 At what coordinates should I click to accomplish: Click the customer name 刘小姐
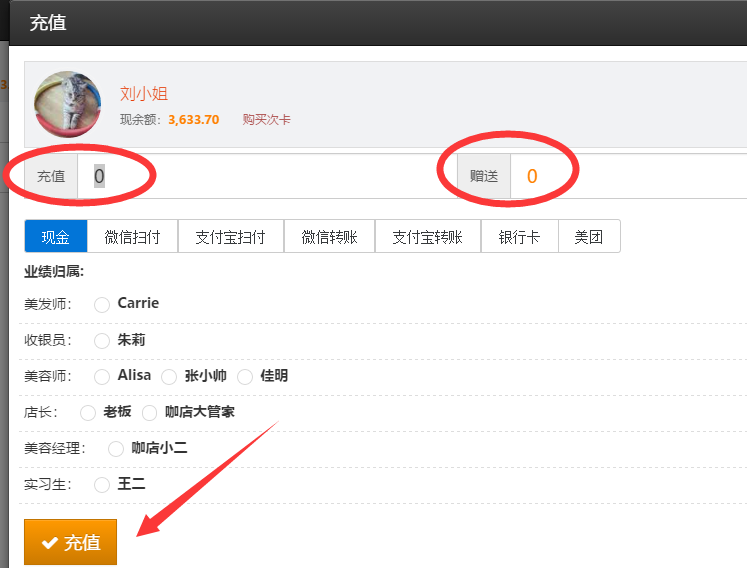(x=144, y=93)
